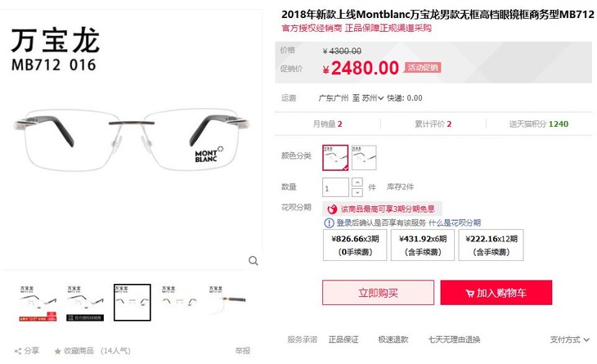Open the 苏州 destination dropdown
The width and height of the screenshot is (597, 364).
(x=372, y=98)
